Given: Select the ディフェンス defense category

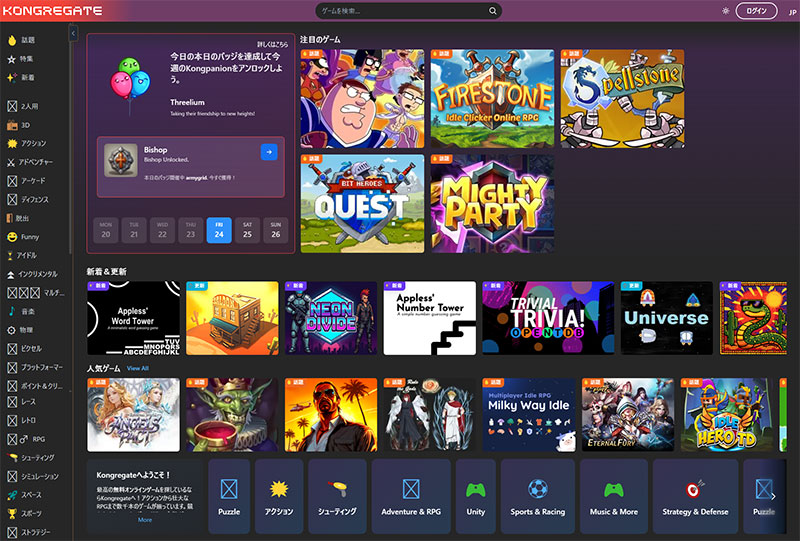Looking at the screenshot, I should 28,200.
